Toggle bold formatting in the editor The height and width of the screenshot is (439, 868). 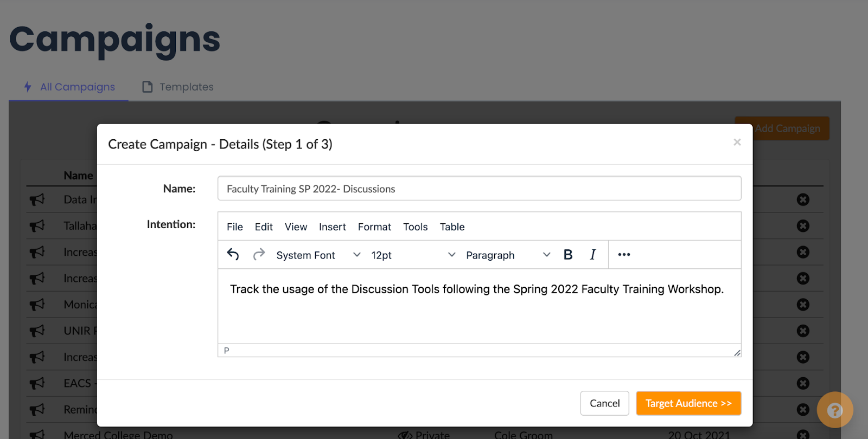pos(568,255)
